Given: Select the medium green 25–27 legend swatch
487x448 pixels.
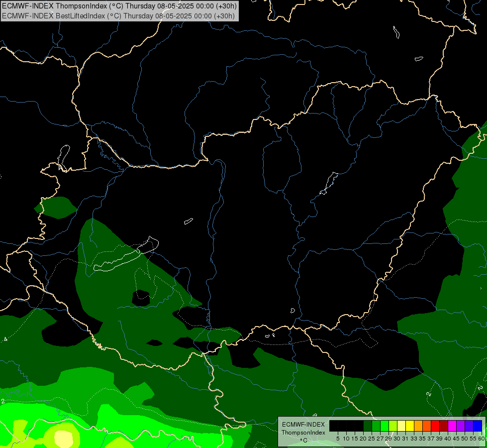Looking at the screenshot, I should 376,426.
